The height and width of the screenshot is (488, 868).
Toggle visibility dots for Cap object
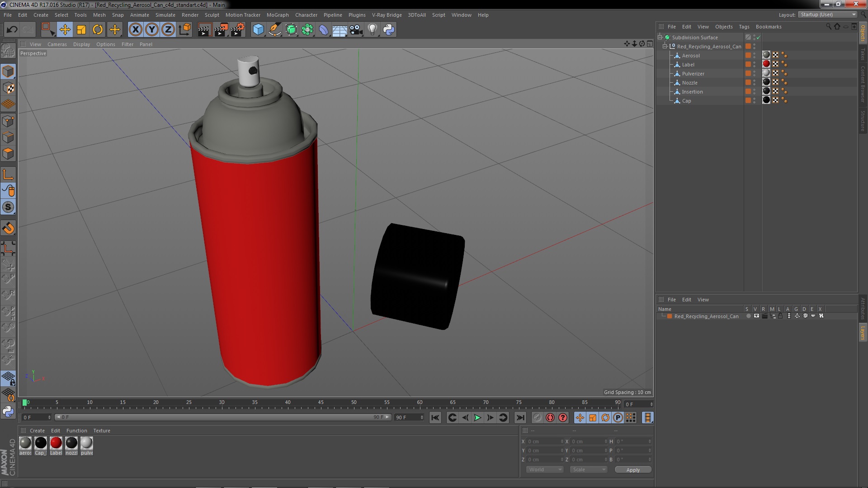(x=754, y=101)
